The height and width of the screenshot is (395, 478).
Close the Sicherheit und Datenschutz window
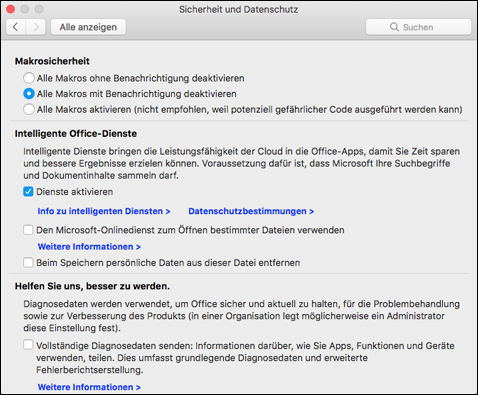pos(10,9)
